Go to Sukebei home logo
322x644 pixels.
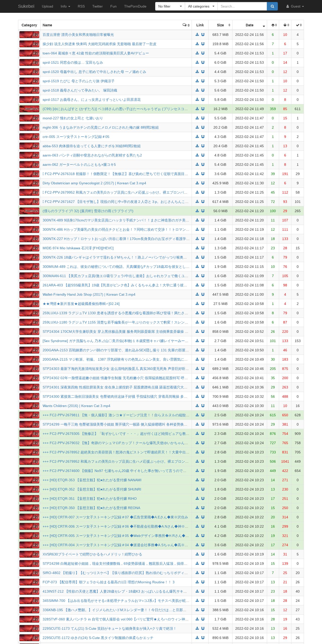click(26, 6)
